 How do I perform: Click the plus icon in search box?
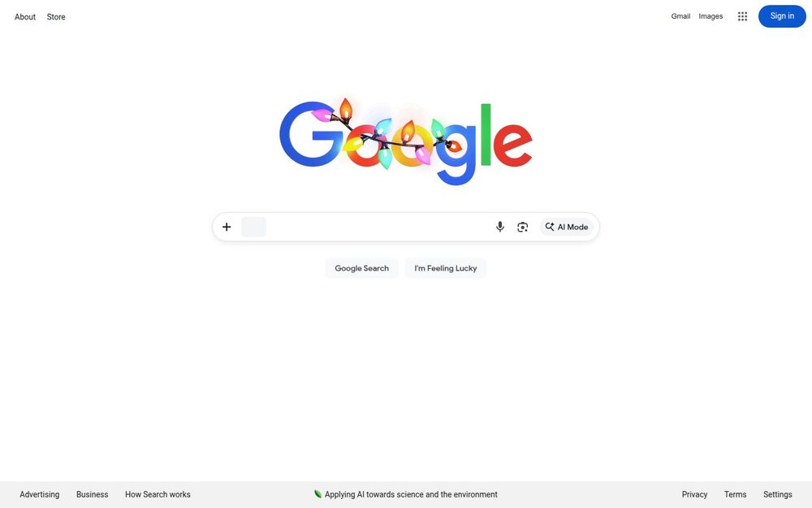[x=227, y=227]
